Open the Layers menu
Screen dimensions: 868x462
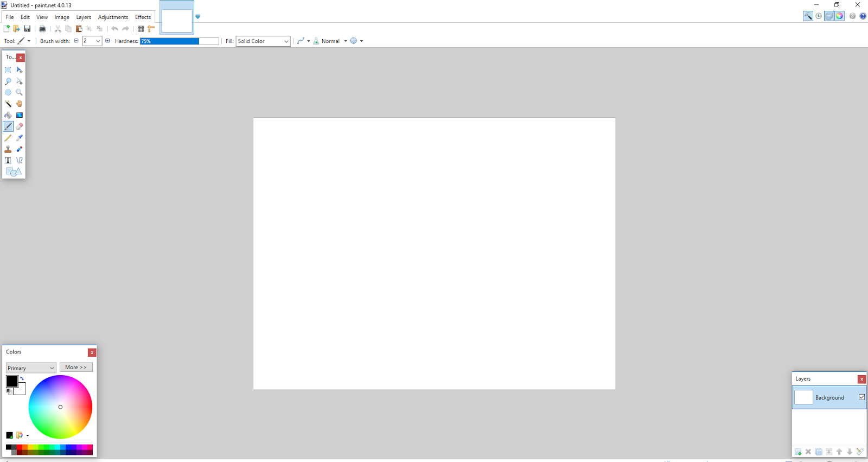[x=84, y=17]
